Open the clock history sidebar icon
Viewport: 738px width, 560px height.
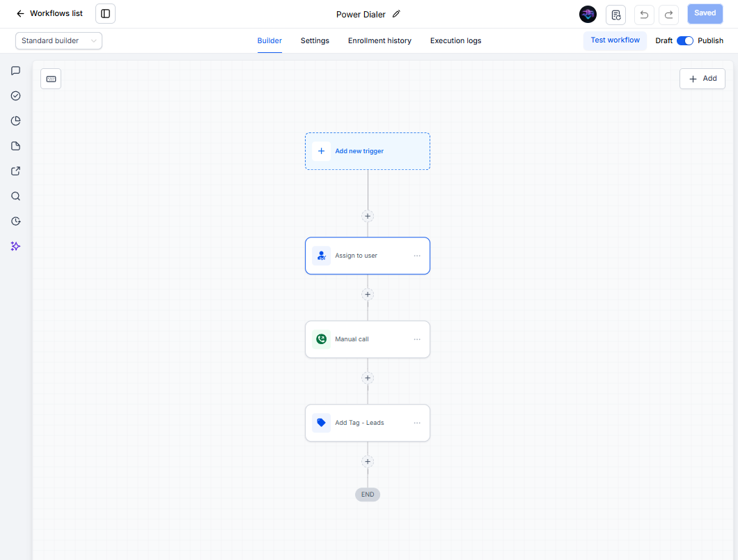(x=15, y=221)
